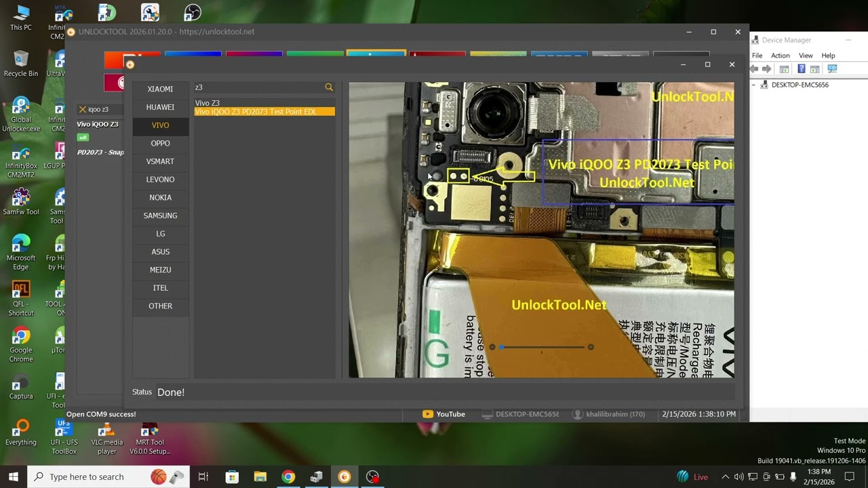Choose the NOKIA brand entry
Image resolution: width=868 pixels, height=488 pixels.
coord(161,197)
